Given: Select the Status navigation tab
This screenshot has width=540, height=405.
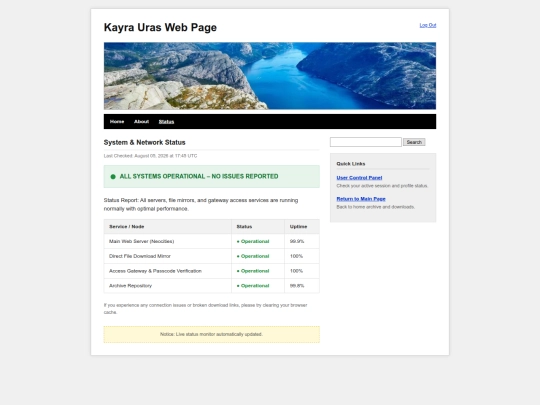Looking at the screenshot, I should [x=166, y=122].
